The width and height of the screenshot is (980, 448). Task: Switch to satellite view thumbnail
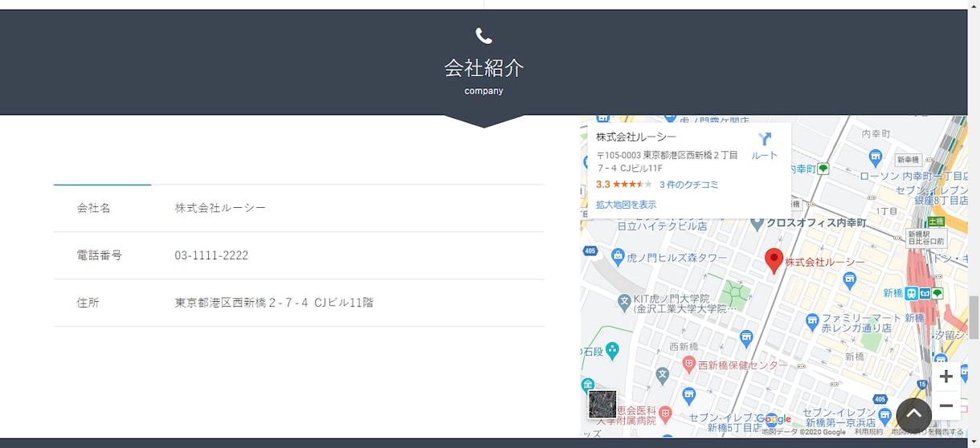click(602, 404)
